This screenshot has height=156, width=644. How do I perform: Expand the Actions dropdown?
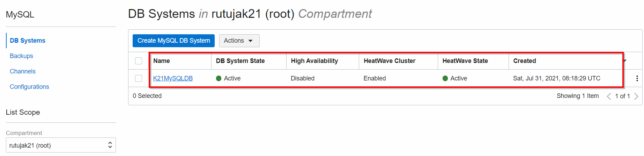[239, 41]
